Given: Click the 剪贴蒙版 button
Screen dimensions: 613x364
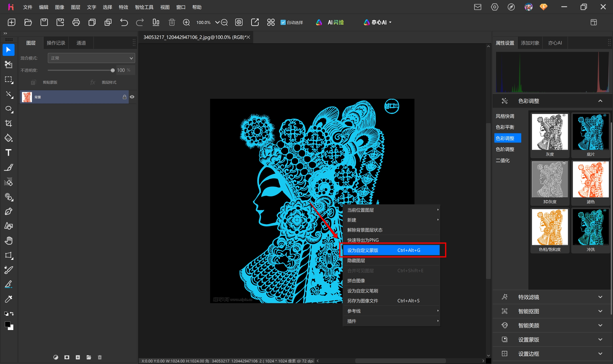Looking at the screenshot, I should 44,82.
